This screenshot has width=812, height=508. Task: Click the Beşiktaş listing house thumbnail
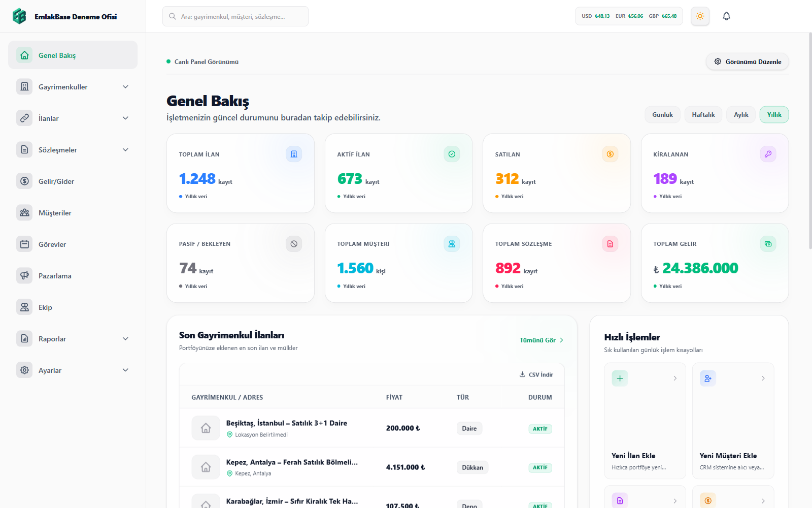[x=206, y=428]
